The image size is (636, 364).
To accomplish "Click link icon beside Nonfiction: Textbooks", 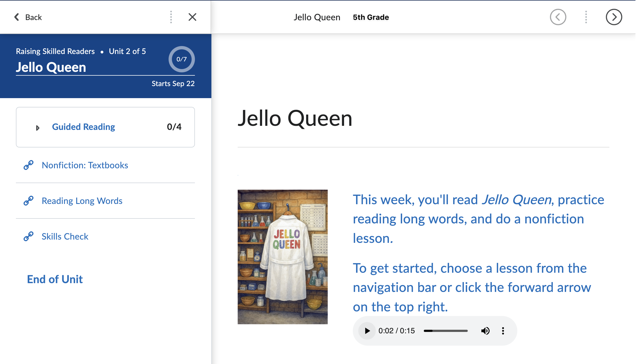I will pos(29,165).
